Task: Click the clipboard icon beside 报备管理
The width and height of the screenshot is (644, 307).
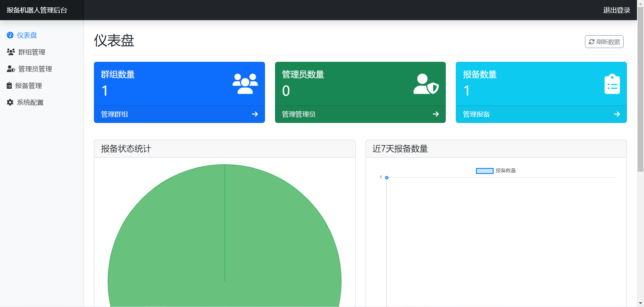Action: click(x=9, y=86)
